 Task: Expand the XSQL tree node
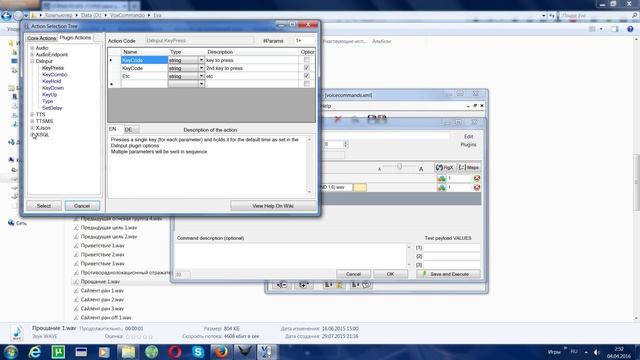click(32, 134)
